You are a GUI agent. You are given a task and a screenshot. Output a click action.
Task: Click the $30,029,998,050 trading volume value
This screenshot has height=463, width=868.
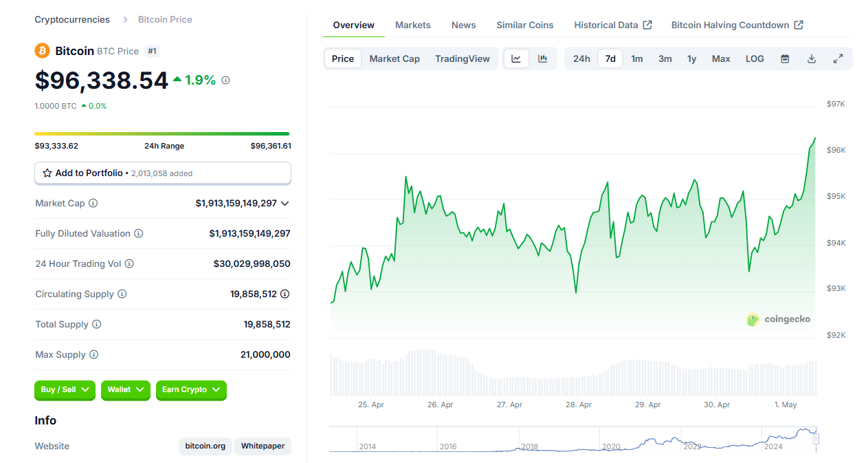pos(252,264)
